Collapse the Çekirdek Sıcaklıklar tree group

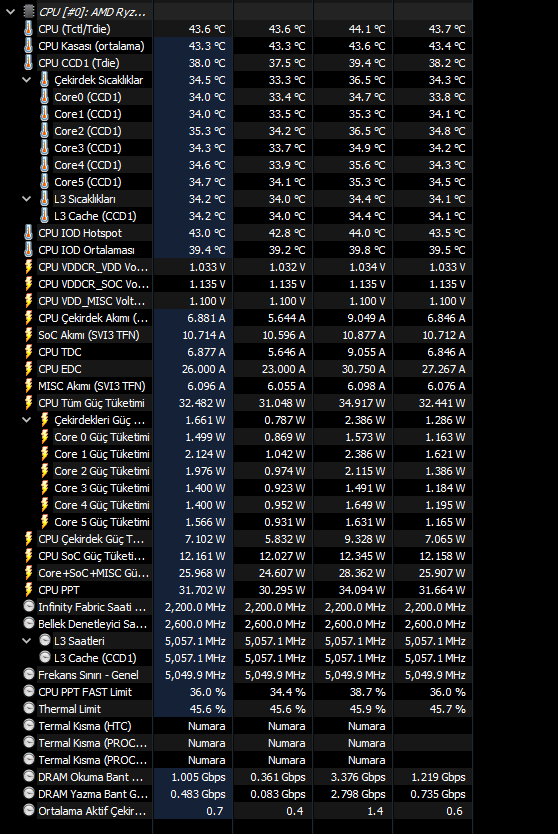pyautogui.click(x=27, y=80)
